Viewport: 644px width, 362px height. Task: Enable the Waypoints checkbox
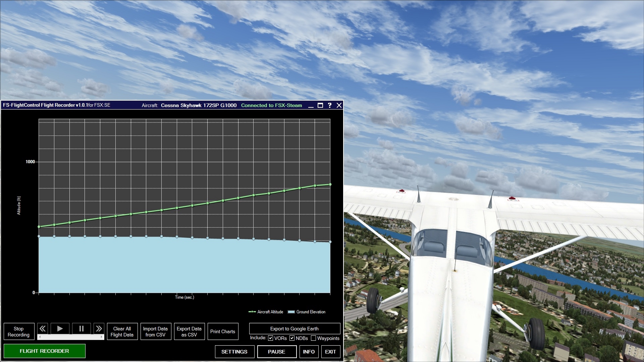[313, 338]
